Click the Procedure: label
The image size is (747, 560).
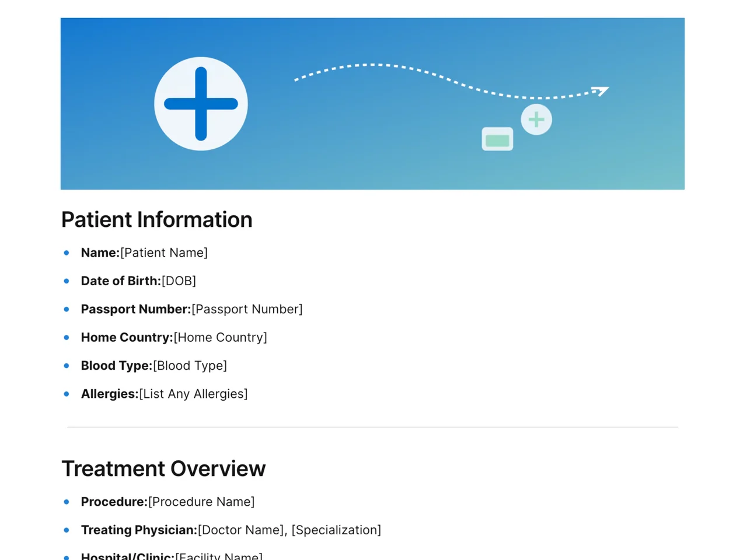click(114, 502)
